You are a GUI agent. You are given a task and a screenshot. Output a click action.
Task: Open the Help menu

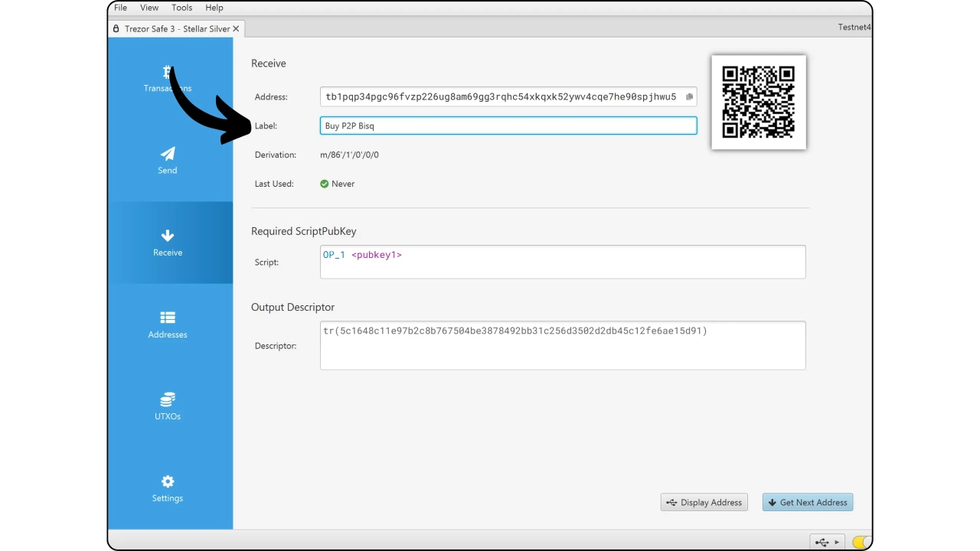tap(214, 8)
